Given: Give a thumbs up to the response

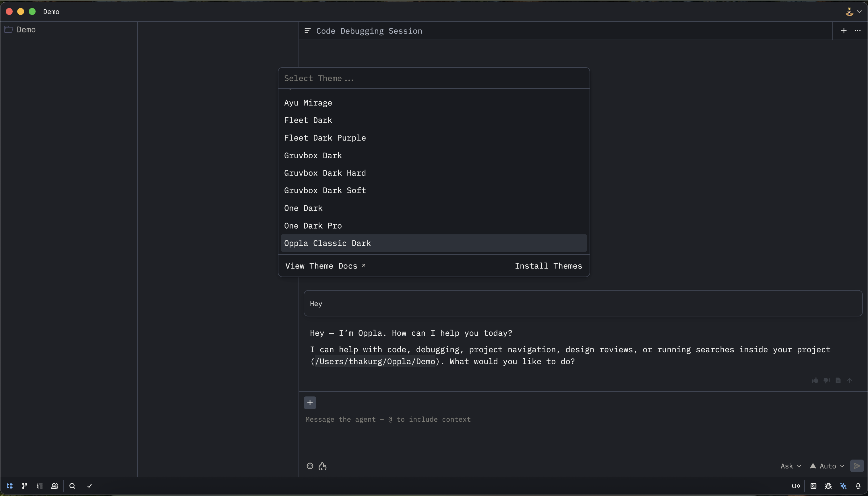Looking at the screenshot, I should (815, 380).
